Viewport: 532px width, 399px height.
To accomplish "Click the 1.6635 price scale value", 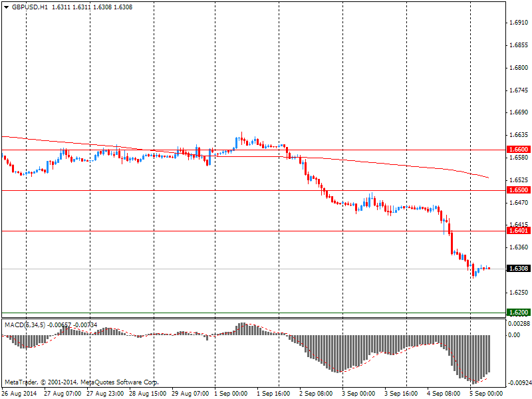I will pyautogui.click(x=519, y=135).
